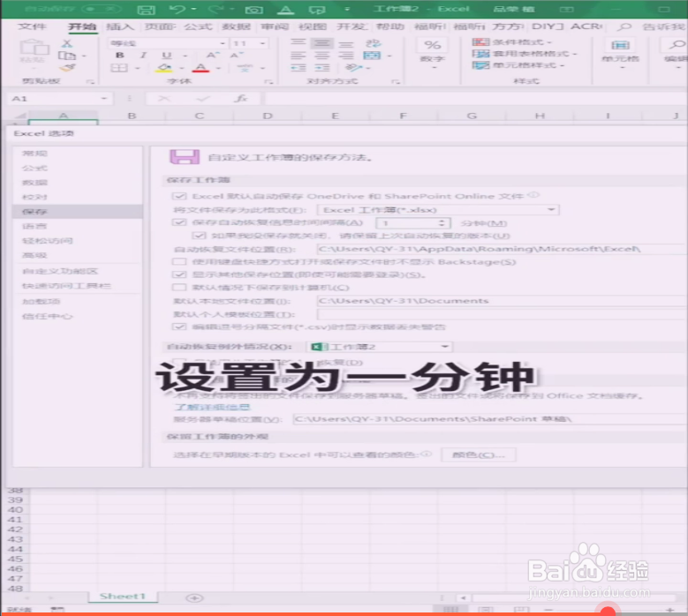Increase font size with larger A icon
The image size is (688, 616).
click(212, 56)
